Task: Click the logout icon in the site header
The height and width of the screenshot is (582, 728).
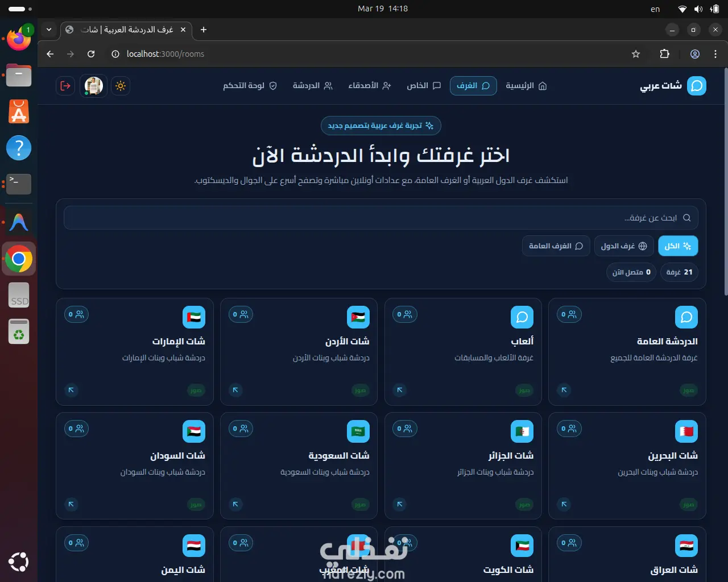Action: pyautogui.click(x=65, y=86)
